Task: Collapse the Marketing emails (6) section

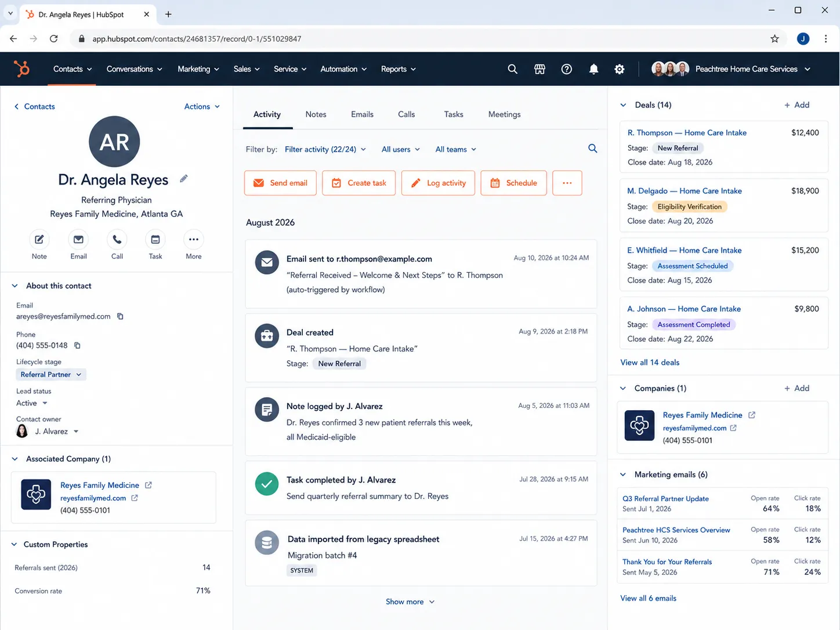Action: tap(623, 475)
